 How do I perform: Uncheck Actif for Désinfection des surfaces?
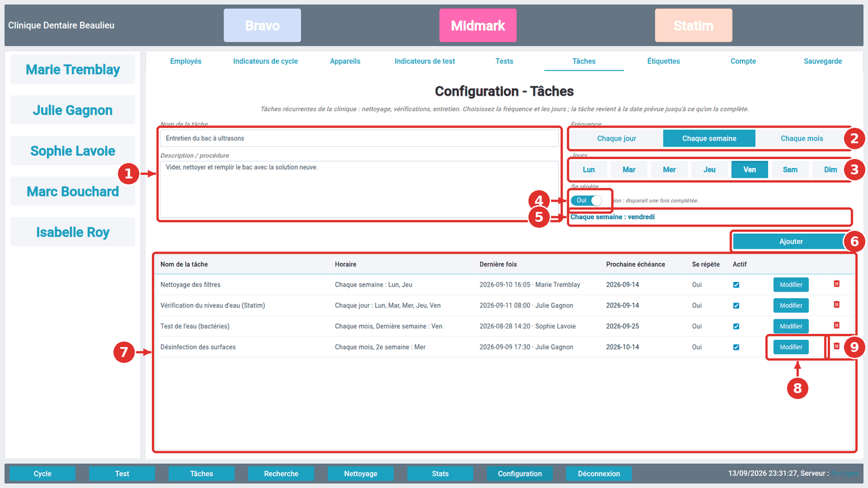click(736, 347)
